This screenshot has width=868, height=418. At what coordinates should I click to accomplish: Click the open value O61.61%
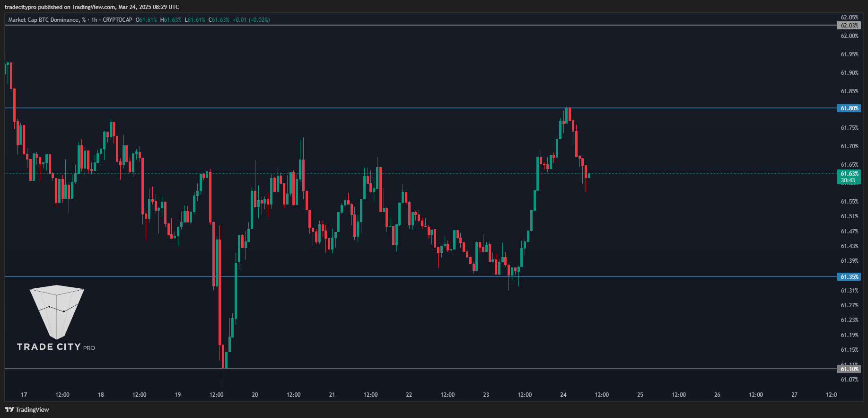pos(146,20)
